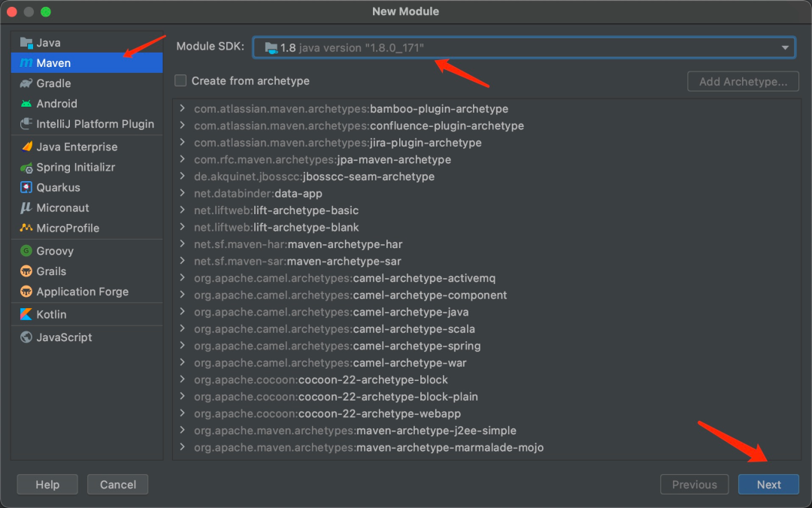Click the Micronaut mu icon
The width and height of the screenshot is (812, 508).
[x=26, y=207]
